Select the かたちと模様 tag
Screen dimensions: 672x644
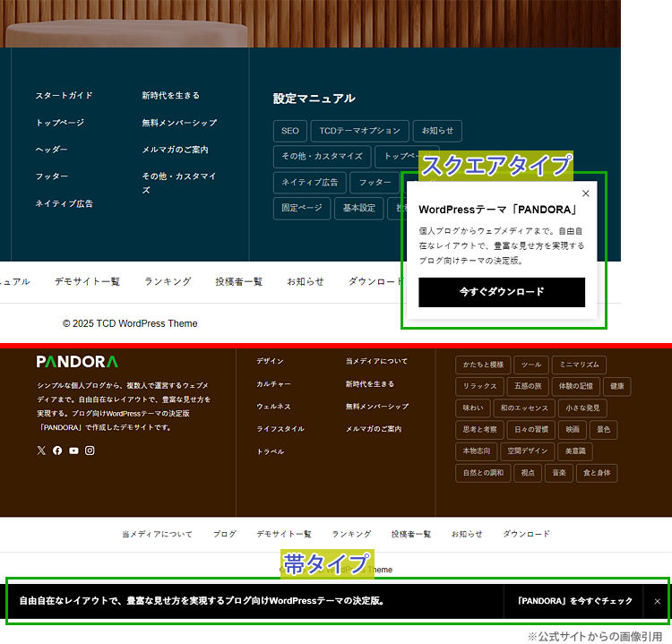point(483,365)
